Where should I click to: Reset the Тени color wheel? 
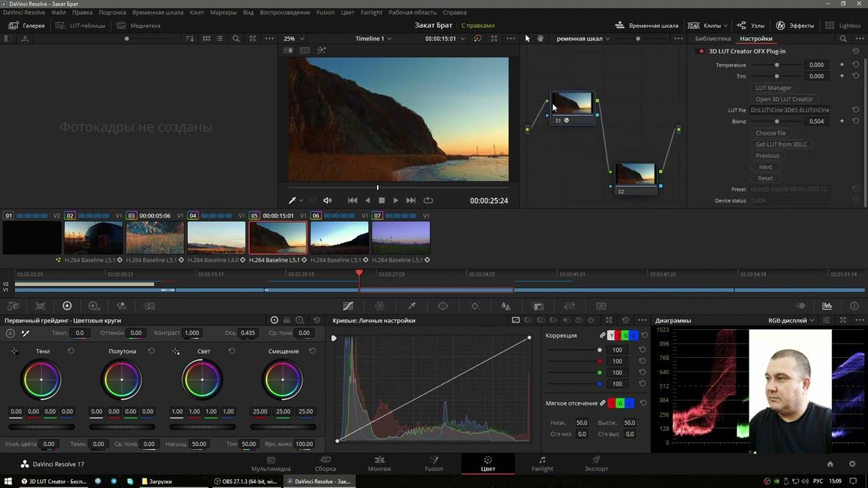click(x=71, y=351)
